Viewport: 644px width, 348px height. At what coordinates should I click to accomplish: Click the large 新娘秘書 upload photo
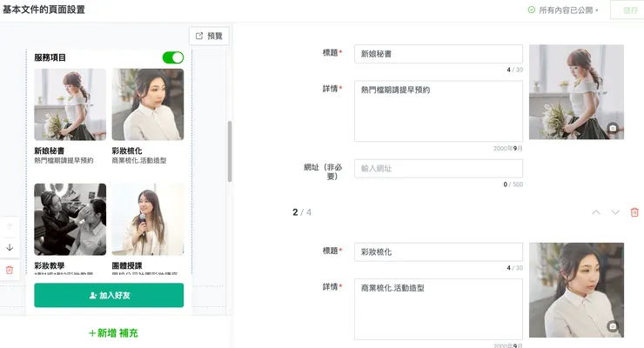pos(576,92)
